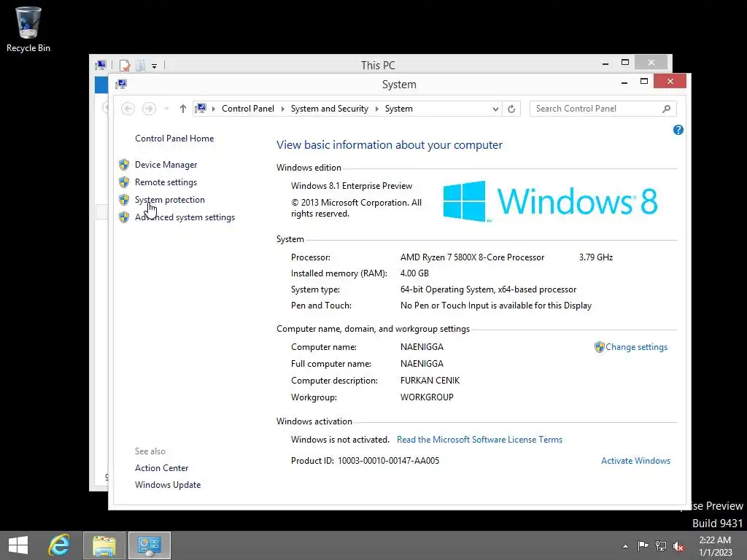747x560 pixels.
Task: Click the shield icon beside Remote settings
Action: (124, 182)
